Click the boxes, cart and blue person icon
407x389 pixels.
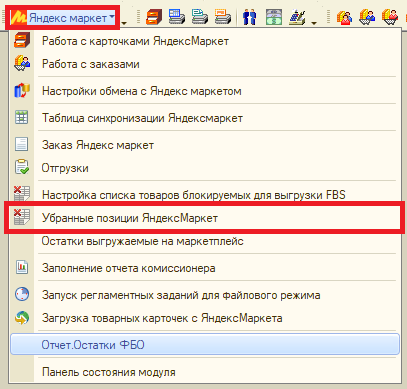coord(367,17)
